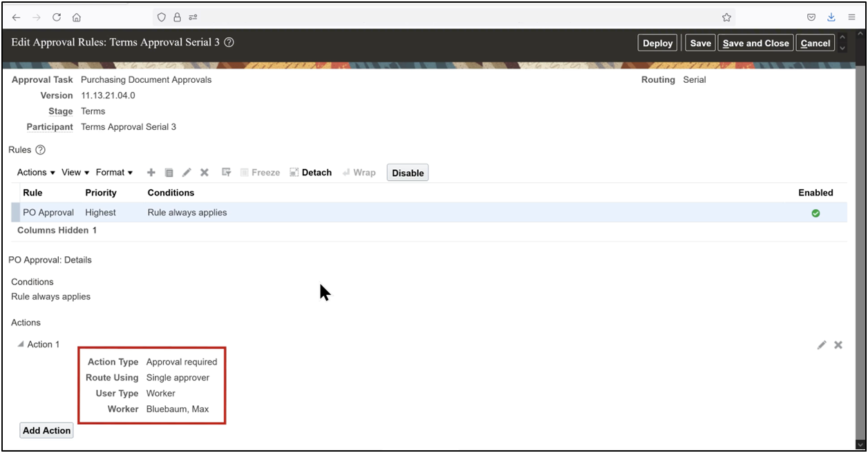The image size is (868, 453).
Task: Click the Add Action button
Action: pyautogui.click(x=46, y=430)
